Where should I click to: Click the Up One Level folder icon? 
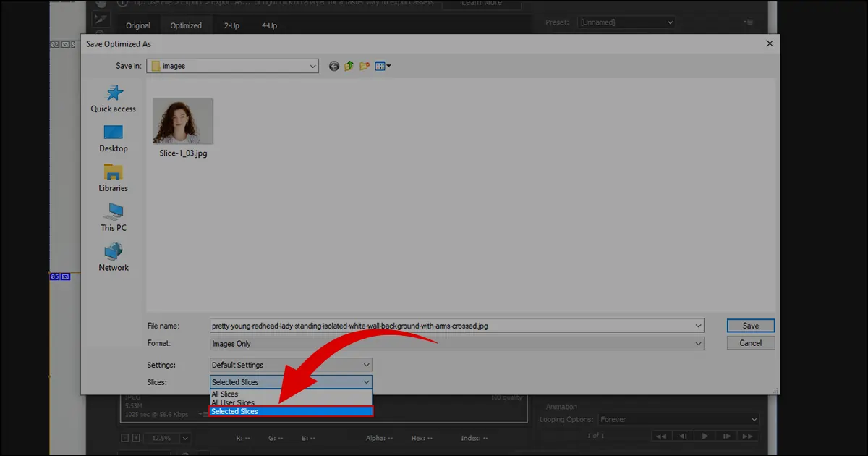coord(349,66)
